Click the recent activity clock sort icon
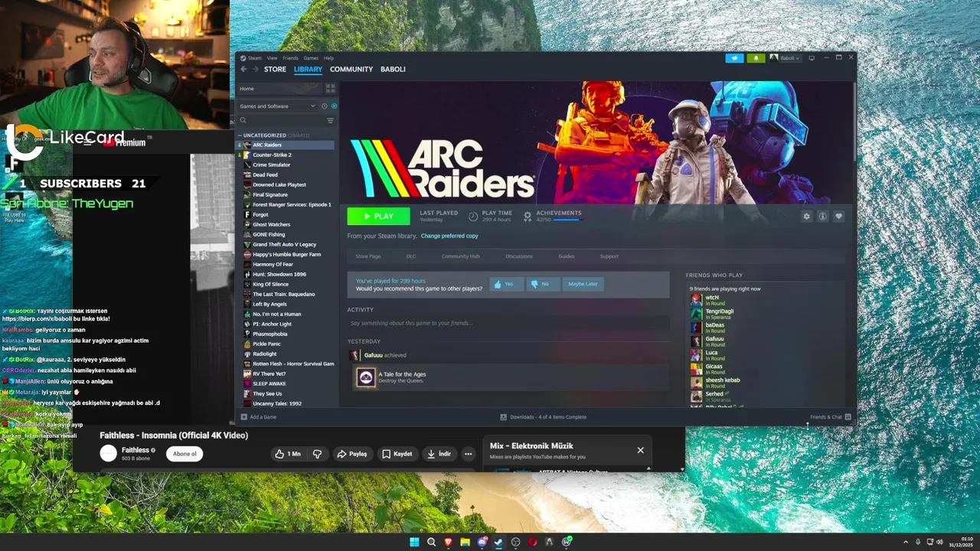The image size is (980, 551). pos(325,106)
